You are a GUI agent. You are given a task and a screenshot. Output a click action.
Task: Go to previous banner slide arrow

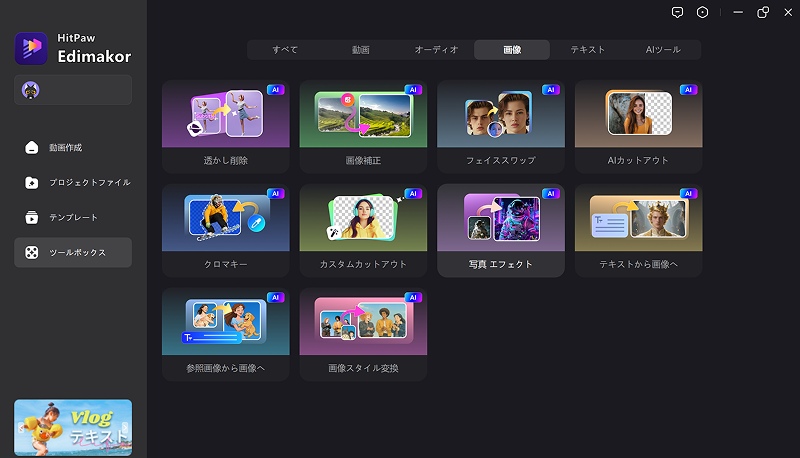pyautogui.click(x=20, y=428)
